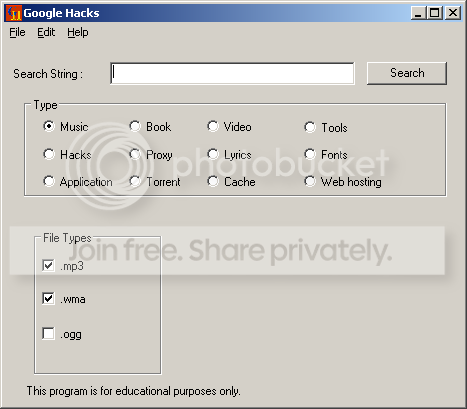Image resolution: width=467 pixels, height=409 pixels.
Task: Close the Google Hacks window
Action: coord(453,13)
